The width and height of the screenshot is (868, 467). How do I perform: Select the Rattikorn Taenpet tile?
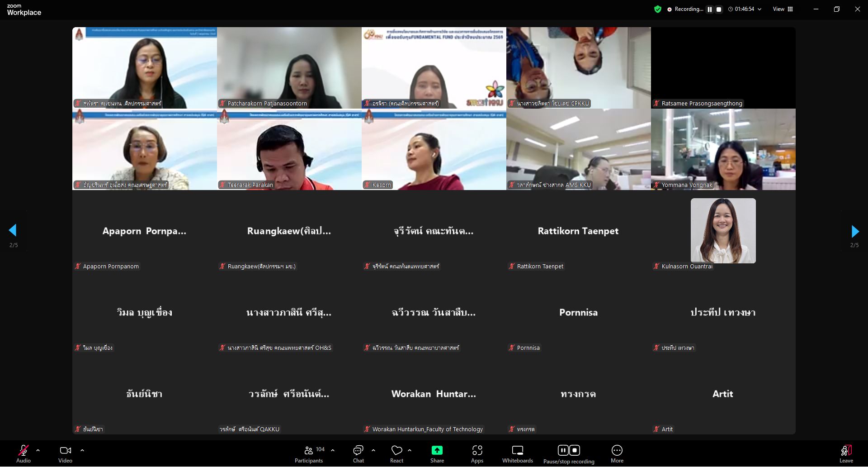click(x=579, y=231)
